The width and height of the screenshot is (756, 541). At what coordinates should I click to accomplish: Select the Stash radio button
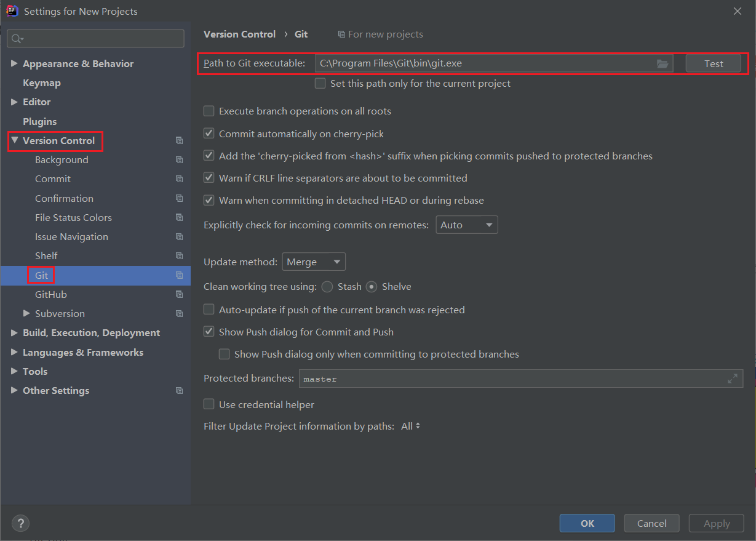coord(327,286)
